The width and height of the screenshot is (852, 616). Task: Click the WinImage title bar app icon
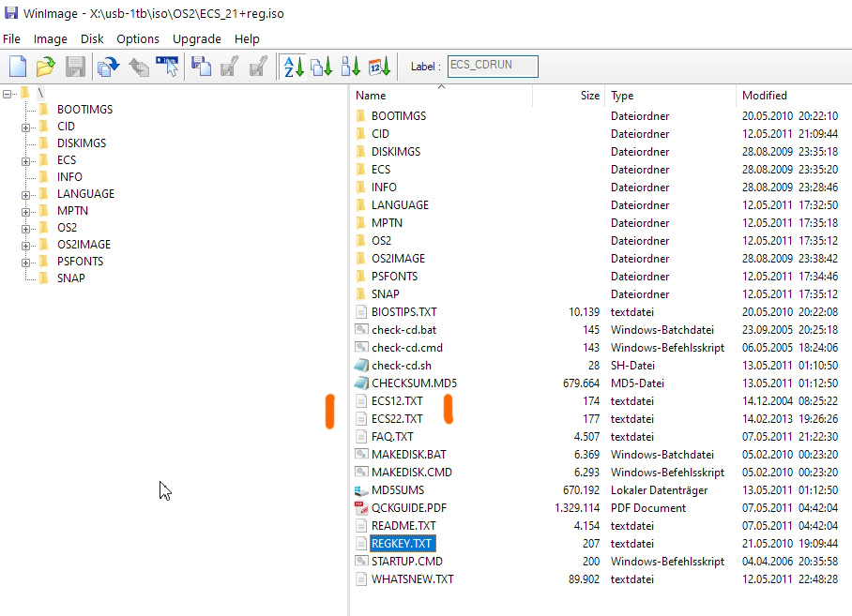[10, 13]
